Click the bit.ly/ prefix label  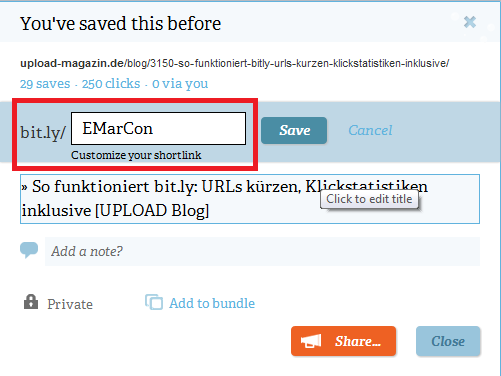coord(43,132)
